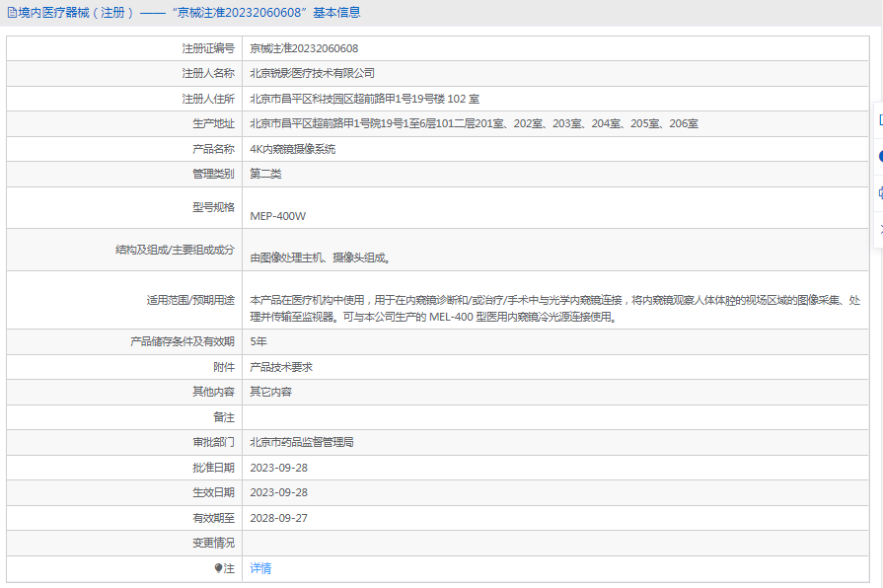The image size is (883, 588).
Task: Click the 产品技术要求 attachment value
Action: click(281, 367)
